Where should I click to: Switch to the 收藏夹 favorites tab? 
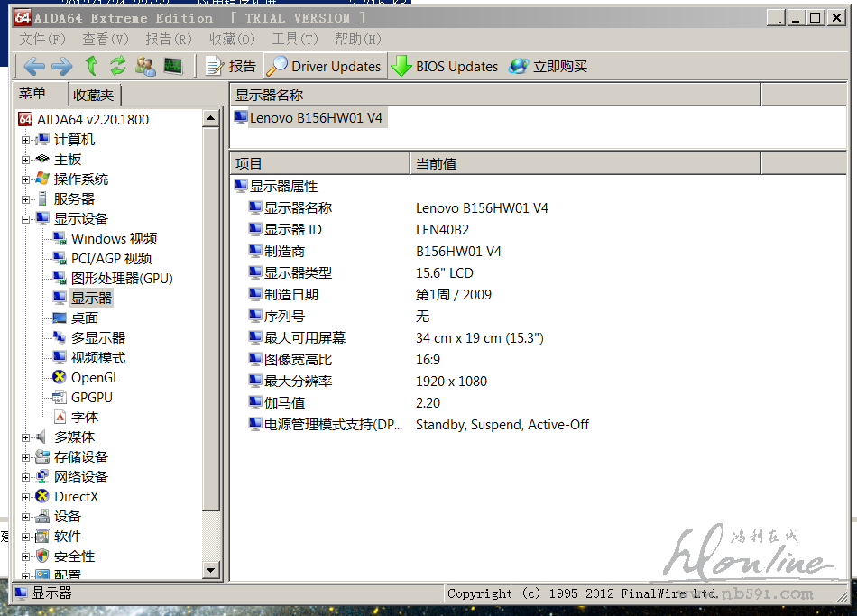[x=94, y=95]
